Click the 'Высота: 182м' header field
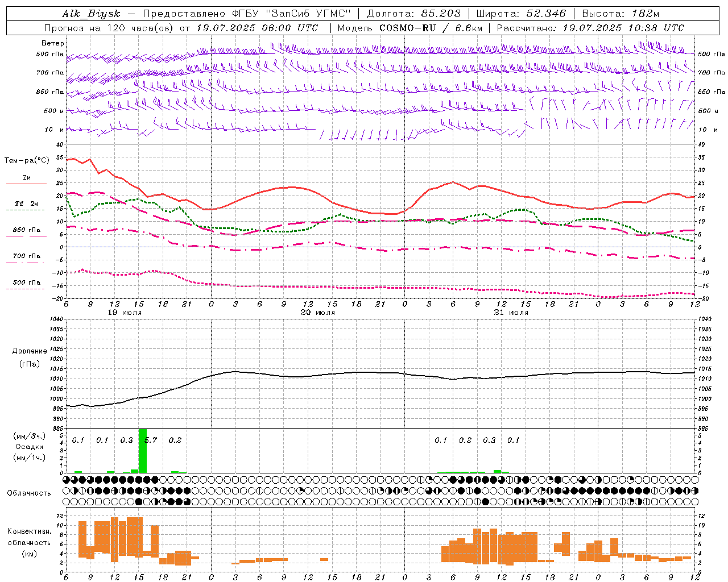 click(621, 14)
